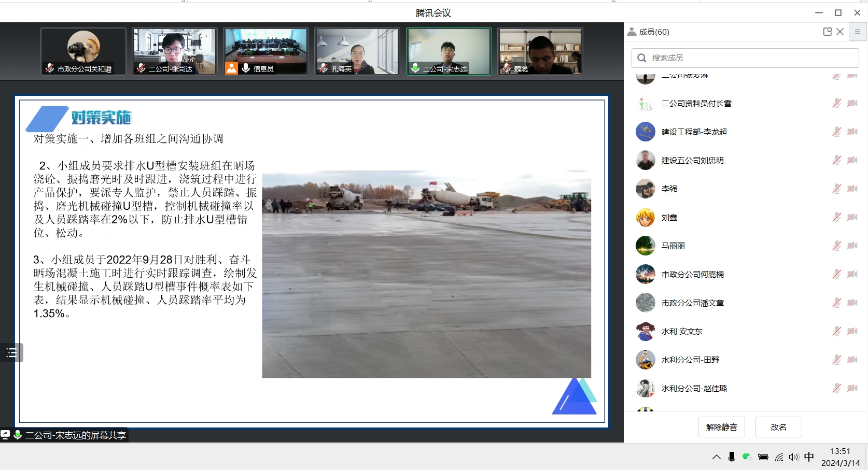This screenshot has width=868, height=470.
Task: Select member 建设工程部-李龙超
Action: coord(745,132)
